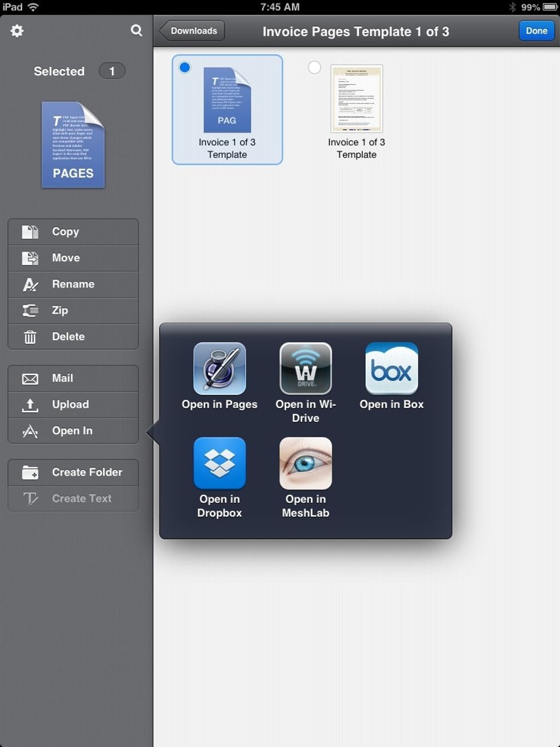Tap the Open in Pages label
Viewport: 560px width, 747px height.
tap(219, 405)
